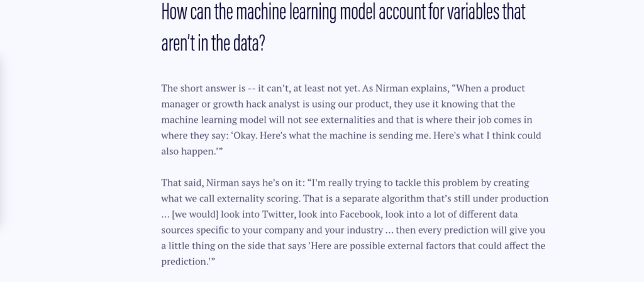
Task: Click the word 'prediction.' ending the article
Action: pos(187,261)
